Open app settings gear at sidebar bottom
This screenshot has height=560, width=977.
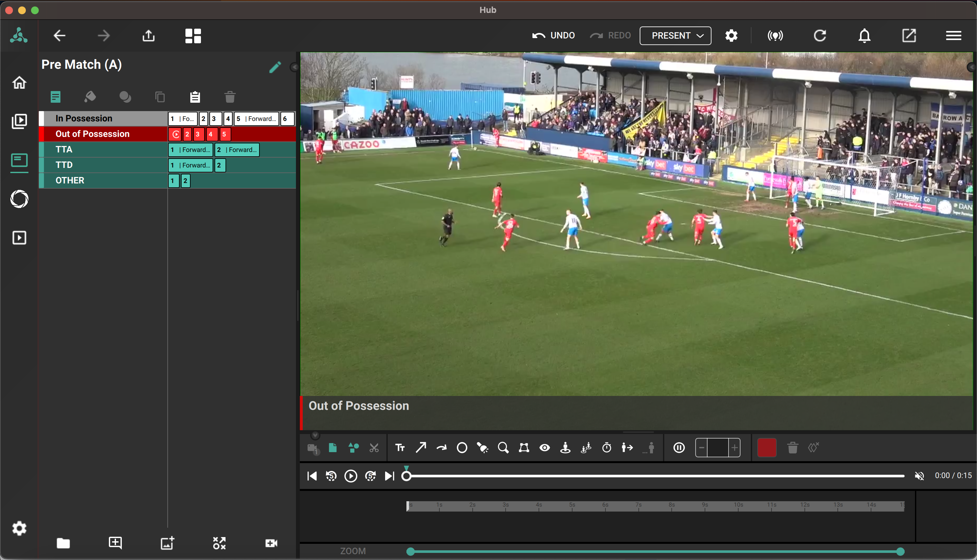pos(19,528)
